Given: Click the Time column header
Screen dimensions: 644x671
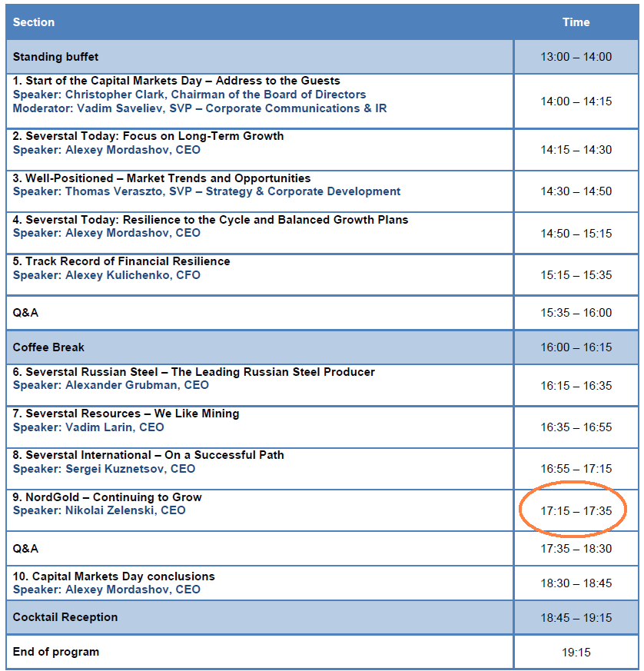Looking at the screenshot, I should tap(576, 22).
